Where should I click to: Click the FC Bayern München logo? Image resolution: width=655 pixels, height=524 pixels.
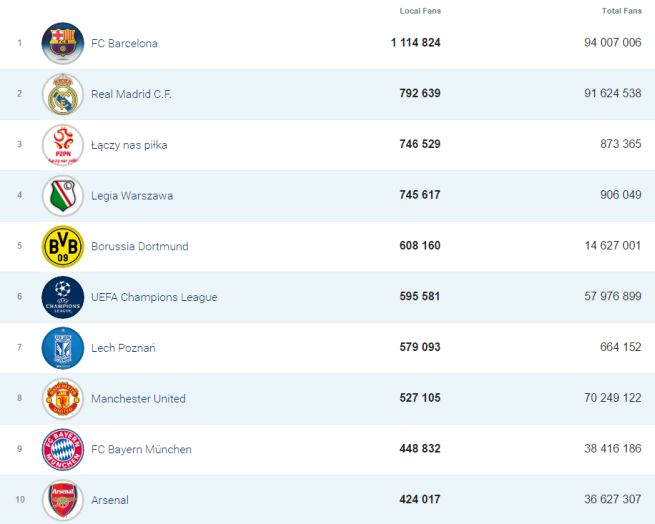click(63, 450)
